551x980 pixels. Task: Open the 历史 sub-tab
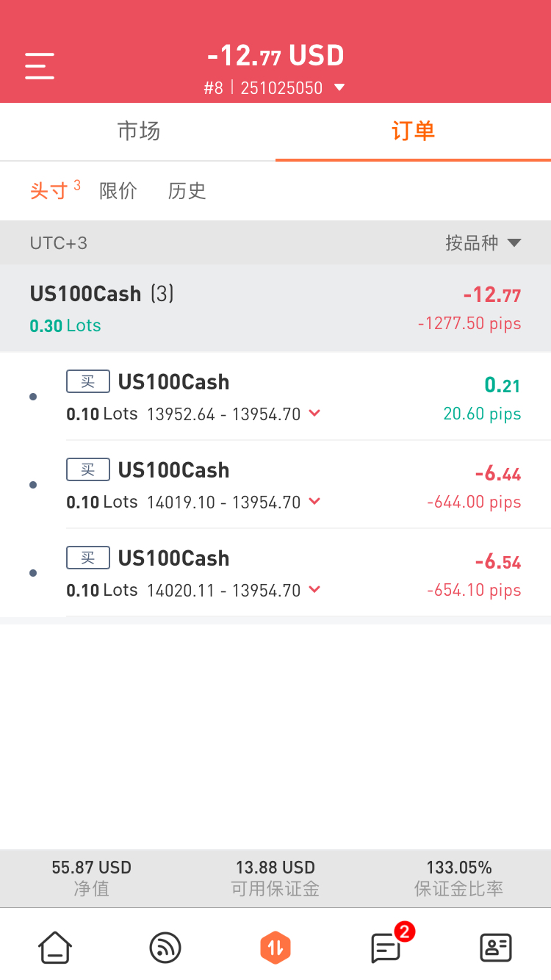pos(187,191)
